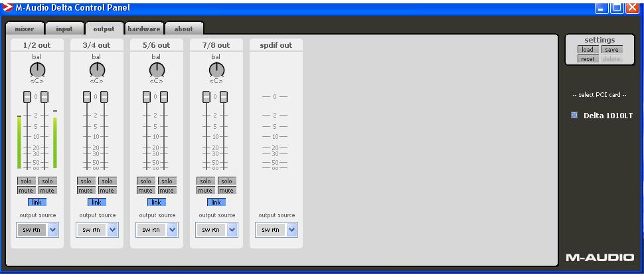Mute the left channel of 3/4 out

86,191
